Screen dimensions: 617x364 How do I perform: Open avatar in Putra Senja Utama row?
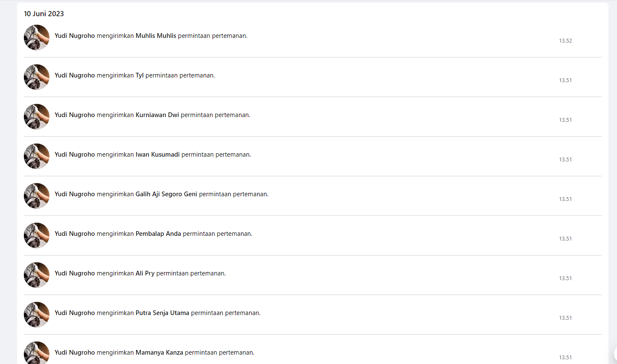point(37,315)
